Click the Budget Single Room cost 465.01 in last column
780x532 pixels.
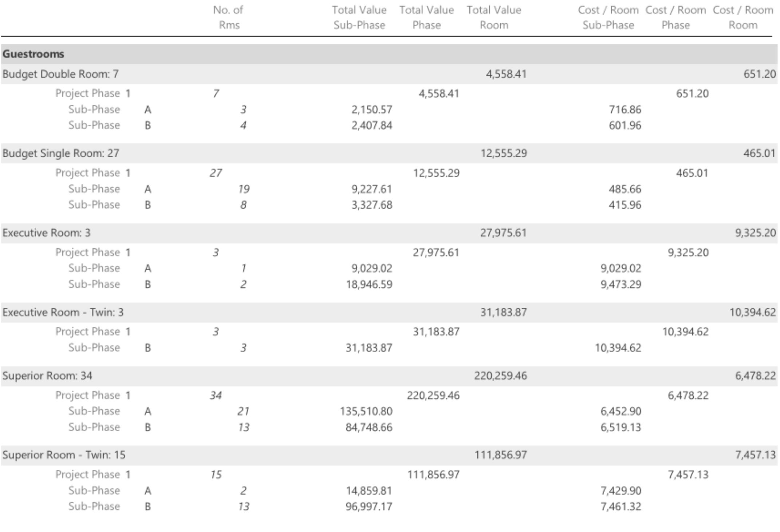click(x=759, y=153)
